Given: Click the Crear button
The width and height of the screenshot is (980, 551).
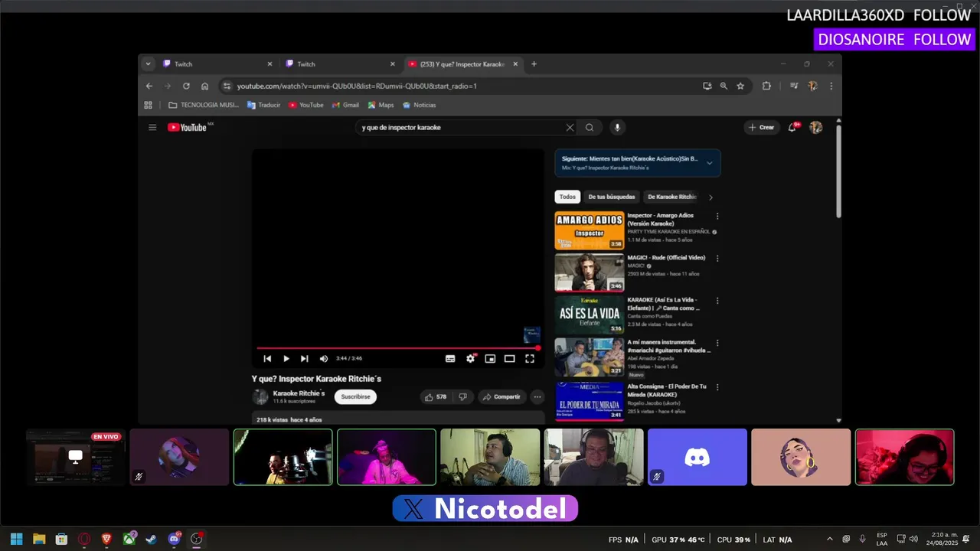Looking at the screenshot, I should coord(762,128).
